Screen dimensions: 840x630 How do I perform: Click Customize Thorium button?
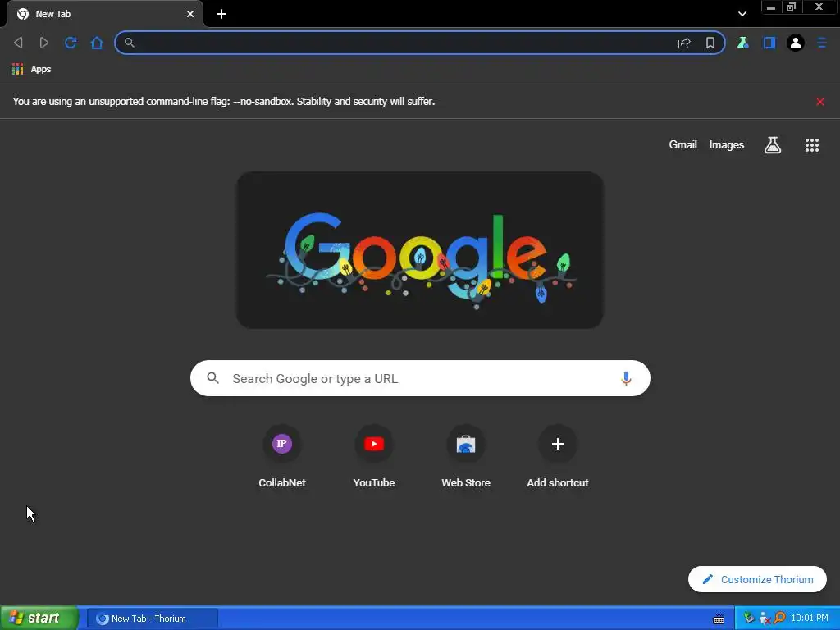757,579
